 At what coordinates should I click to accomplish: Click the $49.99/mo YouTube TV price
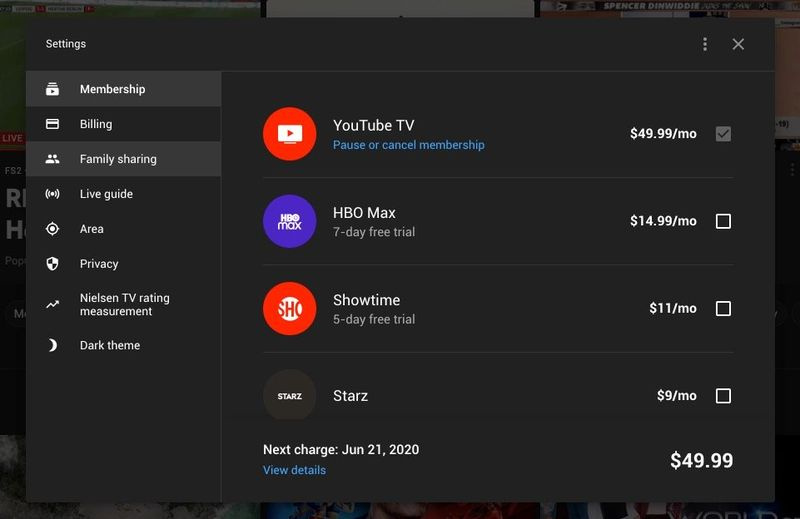(x=663, y=134)
